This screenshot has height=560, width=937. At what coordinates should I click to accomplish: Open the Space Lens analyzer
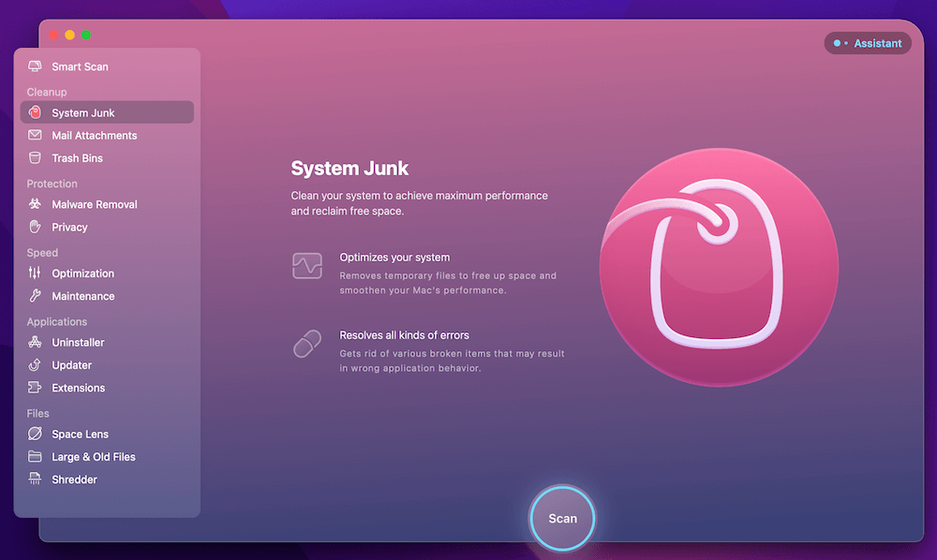pos(78,434)
